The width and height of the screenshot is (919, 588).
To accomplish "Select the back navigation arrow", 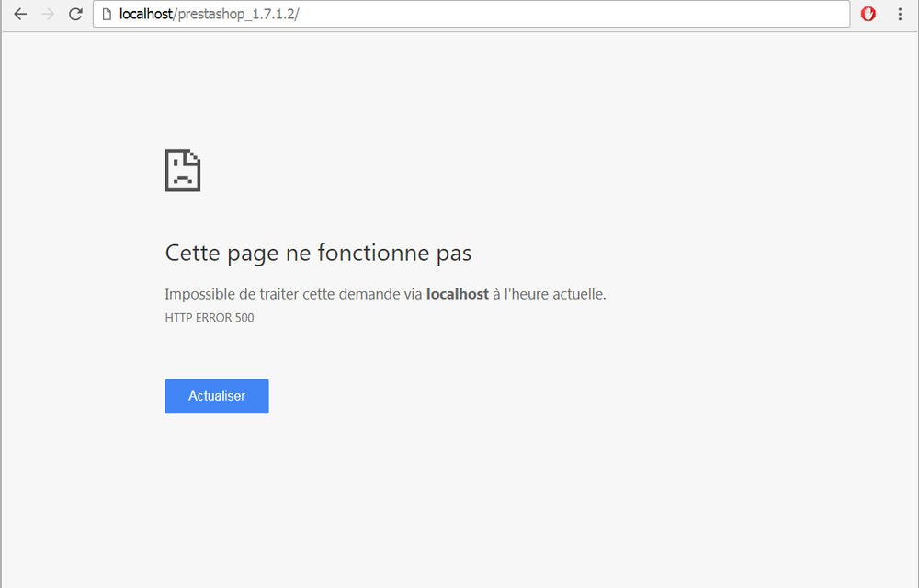I will coord(20,14).
